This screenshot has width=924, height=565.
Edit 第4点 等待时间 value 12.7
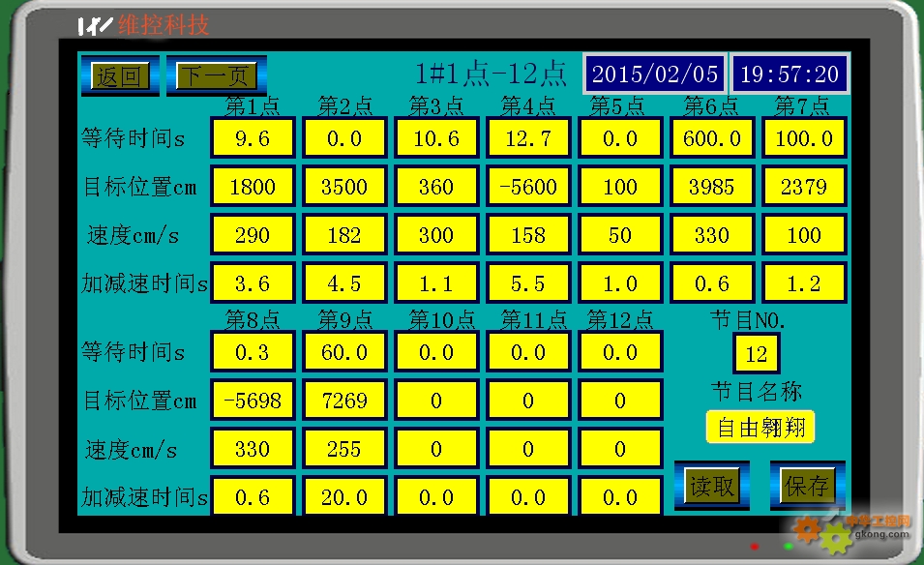coord(528,137)
